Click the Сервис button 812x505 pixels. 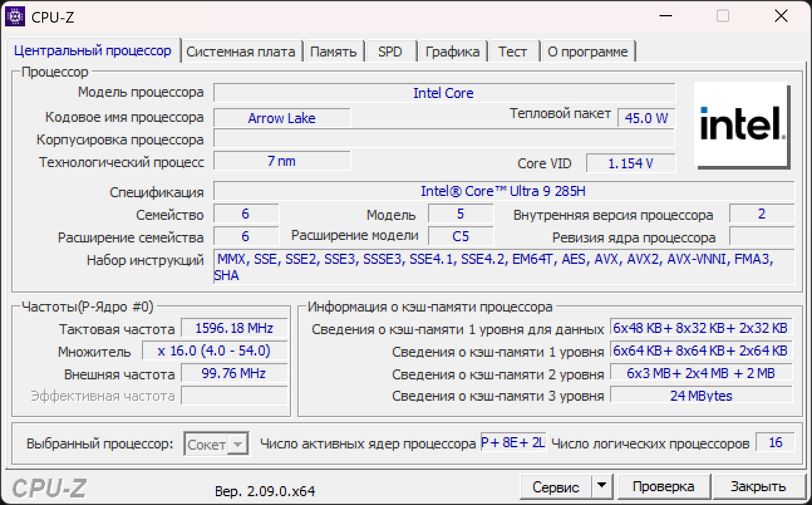tap(556, 486)
